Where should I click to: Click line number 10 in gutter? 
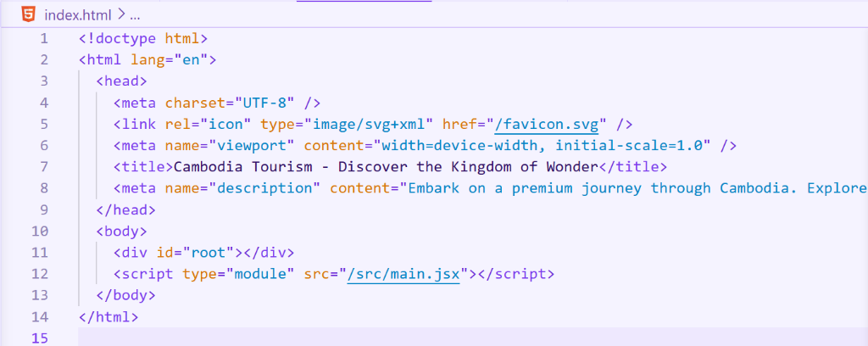click(x=40, y=231)
